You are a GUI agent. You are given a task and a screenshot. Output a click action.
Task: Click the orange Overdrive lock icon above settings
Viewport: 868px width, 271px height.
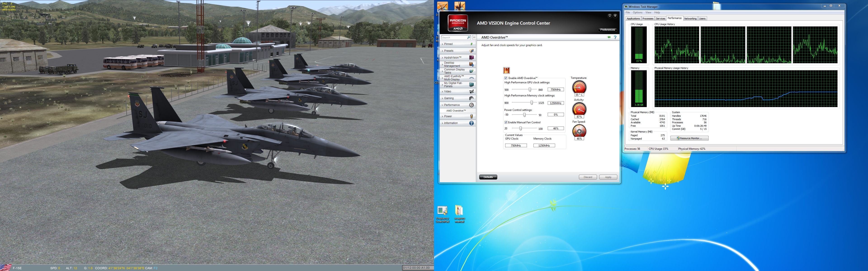click(x=506, y=70)
